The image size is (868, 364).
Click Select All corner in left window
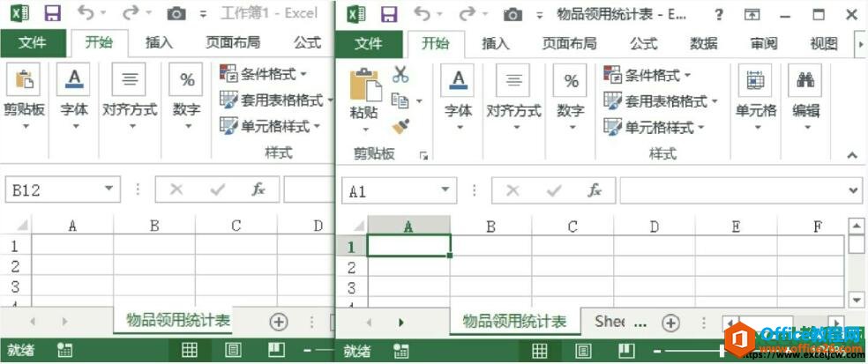(21, 225)
